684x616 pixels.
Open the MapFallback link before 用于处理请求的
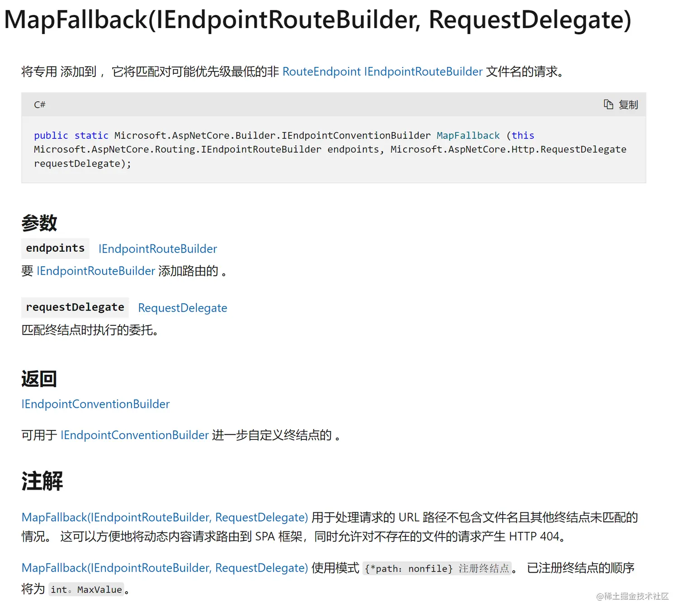(x=165, y=517)
